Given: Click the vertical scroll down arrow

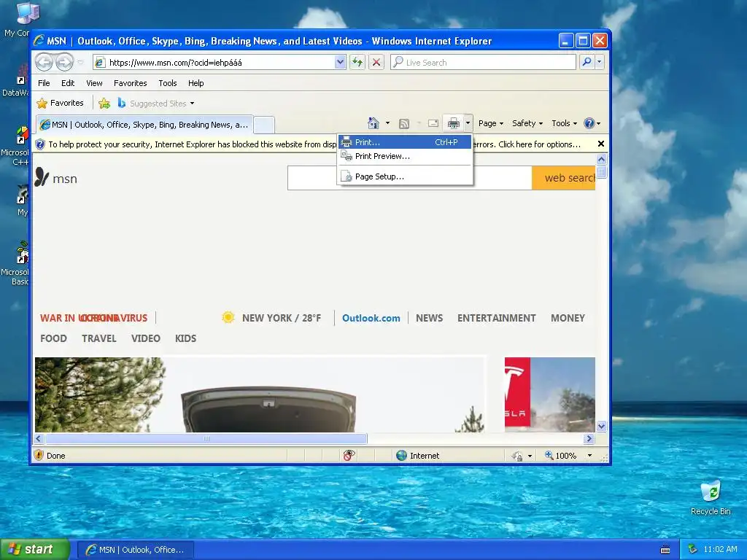Looking at the screenshot, I should (601, 426).
